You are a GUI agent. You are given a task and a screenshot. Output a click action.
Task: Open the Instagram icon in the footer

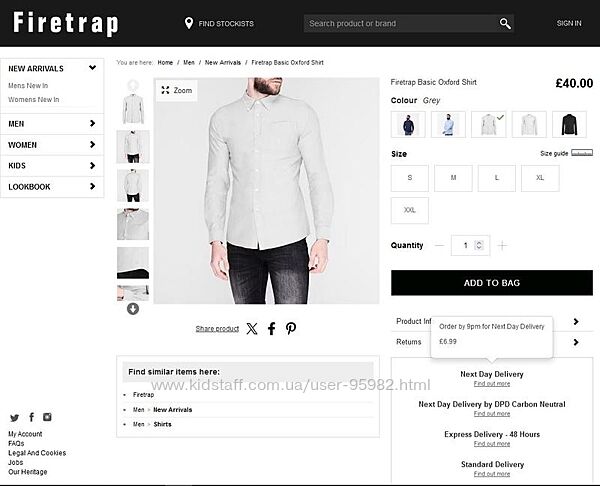click(x=47, y=417)
